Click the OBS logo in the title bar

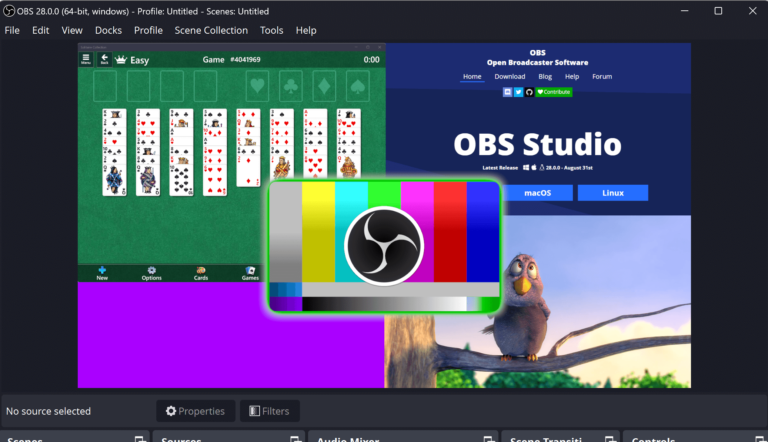click(9, 11)
